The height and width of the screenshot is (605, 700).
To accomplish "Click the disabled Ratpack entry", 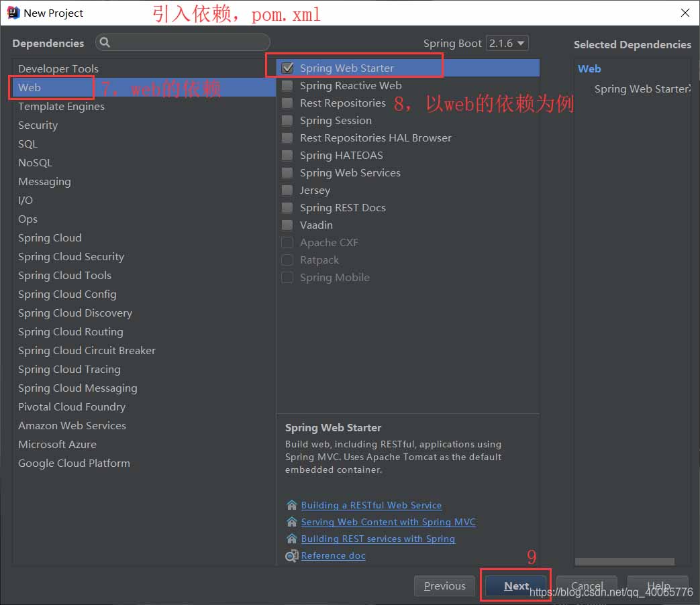I will pos(407,260).
